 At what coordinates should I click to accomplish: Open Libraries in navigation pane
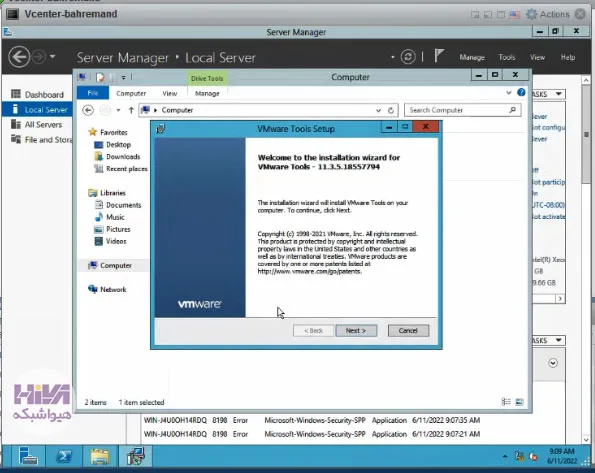(113, 193)
